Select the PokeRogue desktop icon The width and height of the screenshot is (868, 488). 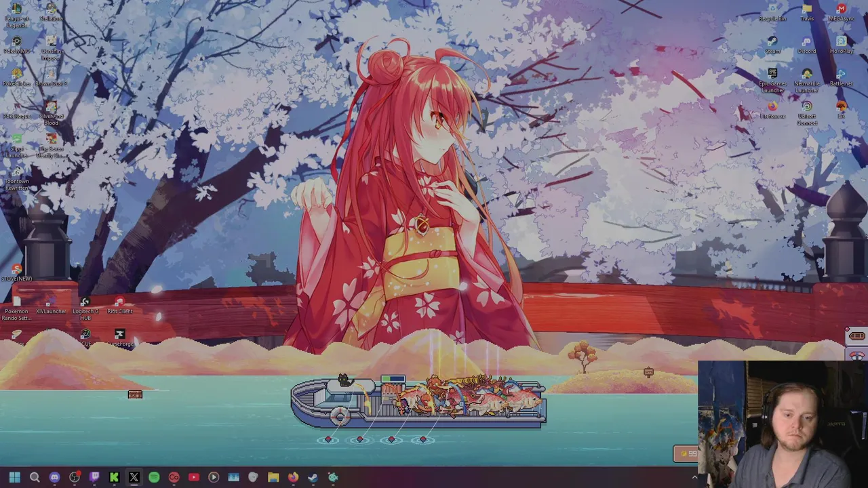16,110
